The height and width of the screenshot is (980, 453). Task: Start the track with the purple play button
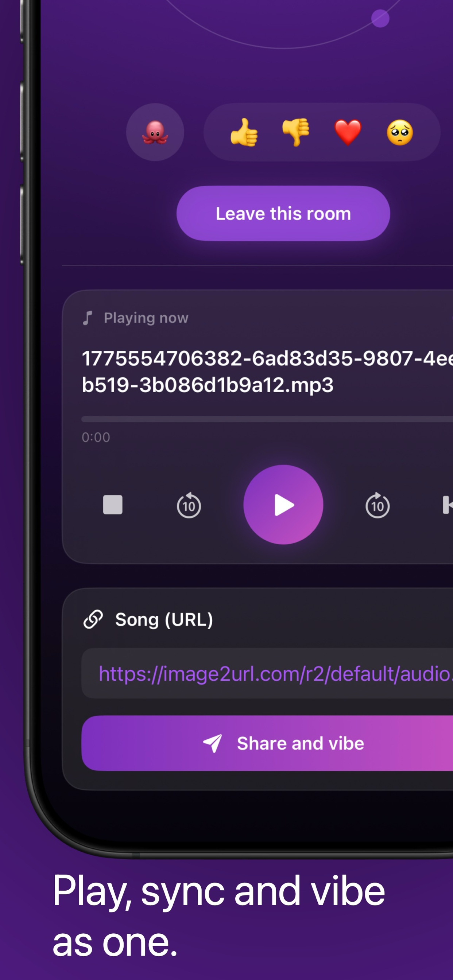tap(283, 505)
